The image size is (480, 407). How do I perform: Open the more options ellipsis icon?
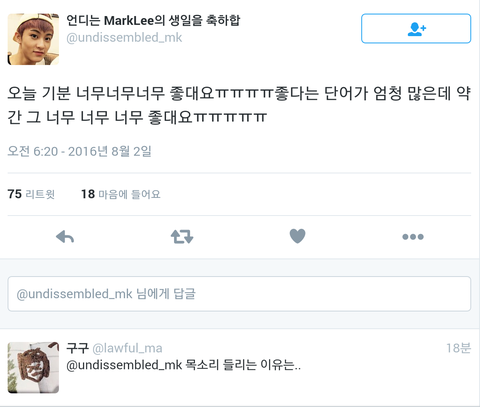pyautogui.click(x=413, y=237)
